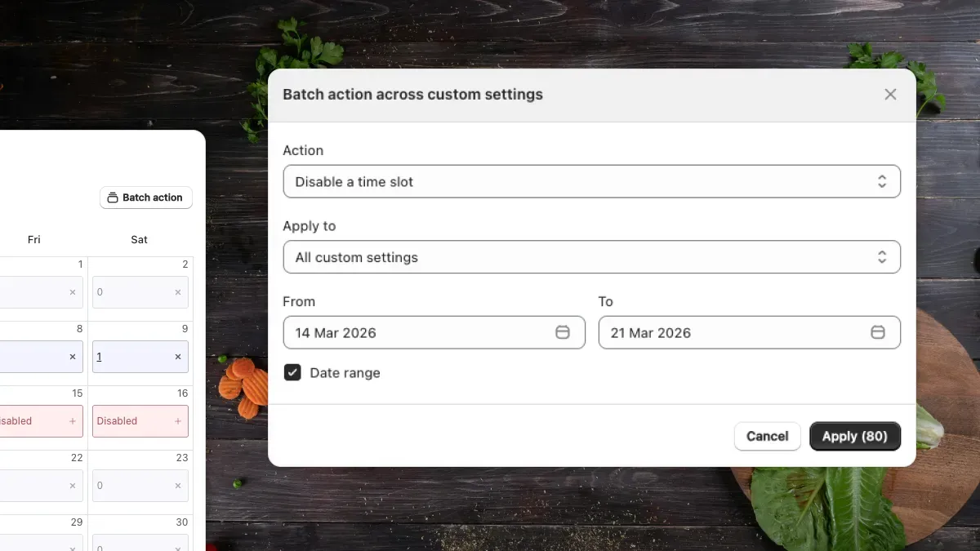Image resolution: width=980 pixels, height=551 pixels.
Task: Click the Cancel button
Action: [x=767, y=436]
